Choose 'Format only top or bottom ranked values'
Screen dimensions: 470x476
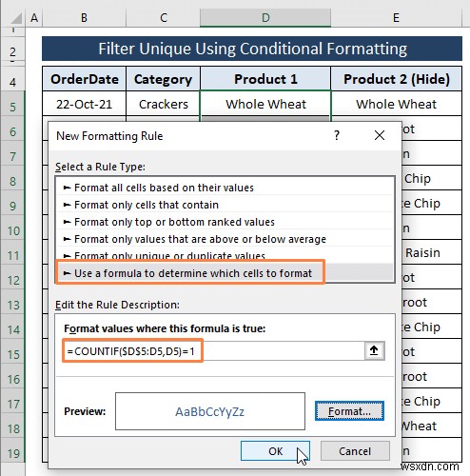pyautogui.click(x=225, y=222)
